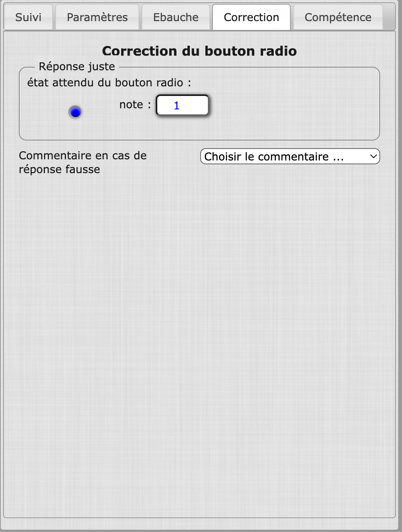Click the 'Réponse juste' group legend
This screenshot has width=402, height=532.
[77, 66]
